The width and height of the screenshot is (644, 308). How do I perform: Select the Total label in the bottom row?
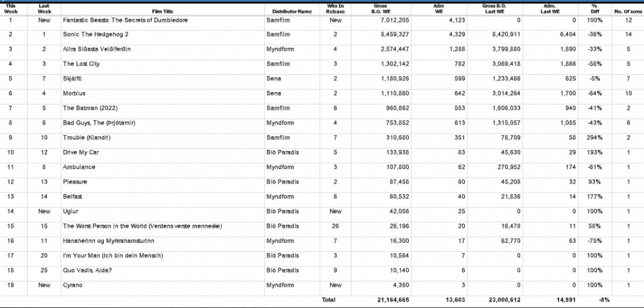click(x=329, y=300)
